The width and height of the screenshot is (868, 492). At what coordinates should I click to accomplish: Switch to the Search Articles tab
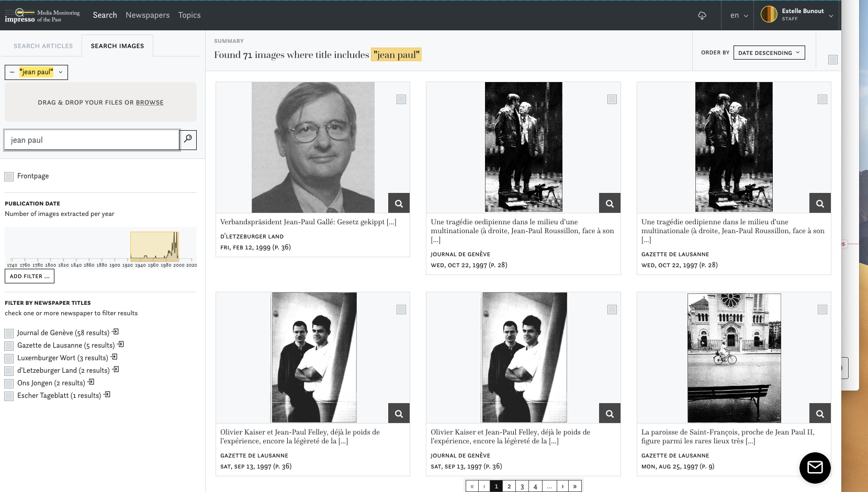coord(43,45)
